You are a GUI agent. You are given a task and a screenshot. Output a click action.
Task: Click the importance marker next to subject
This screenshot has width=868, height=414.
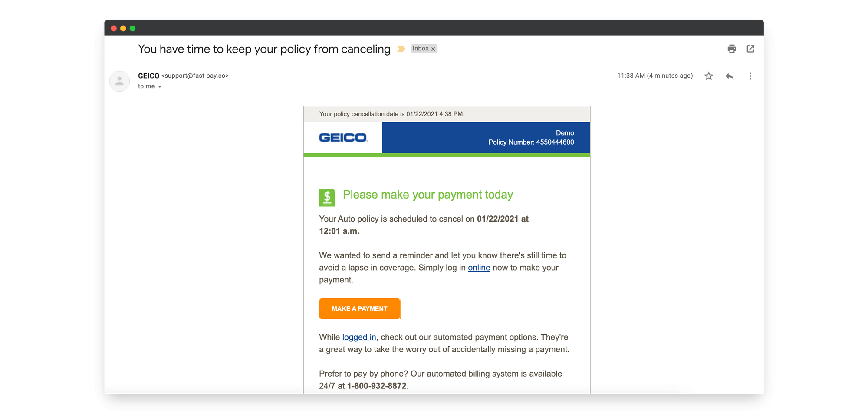tap(401, 49)
